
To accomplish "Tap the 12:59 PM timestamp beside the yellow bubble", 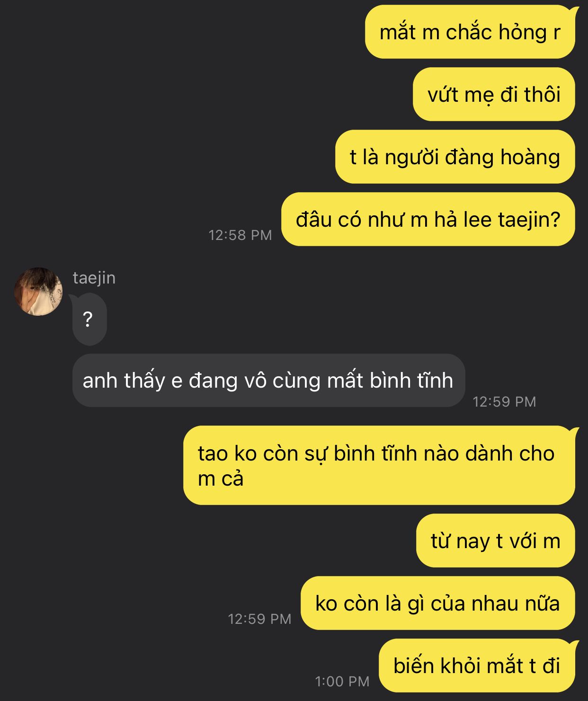I will click(259, 619).
